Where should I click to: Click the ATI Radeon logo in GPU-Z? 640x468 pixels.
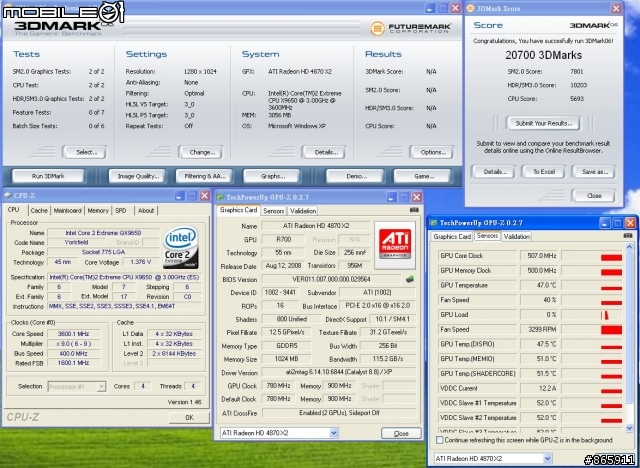pos(394,245)
